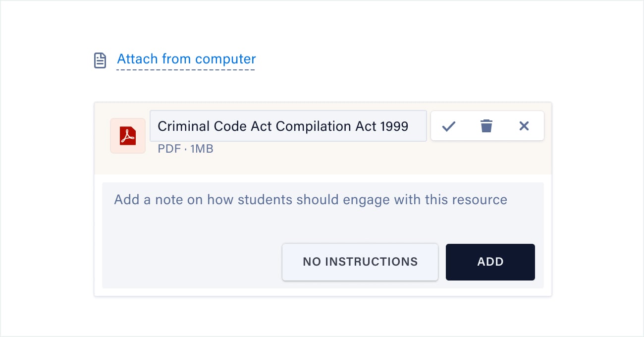Image resolution: width=644 pixels, height=337 pixels.
Task: Skip adding a note via NO INSTRUCTIONS
Action: (360, 262)
